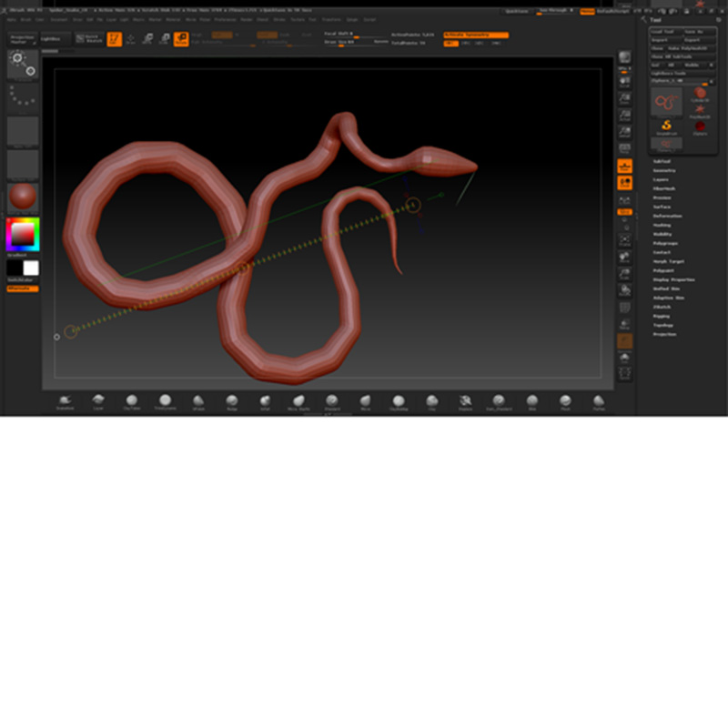Open the Preferences menu
Viewport: 728px width, 728px height.
(x=225, y=20)
